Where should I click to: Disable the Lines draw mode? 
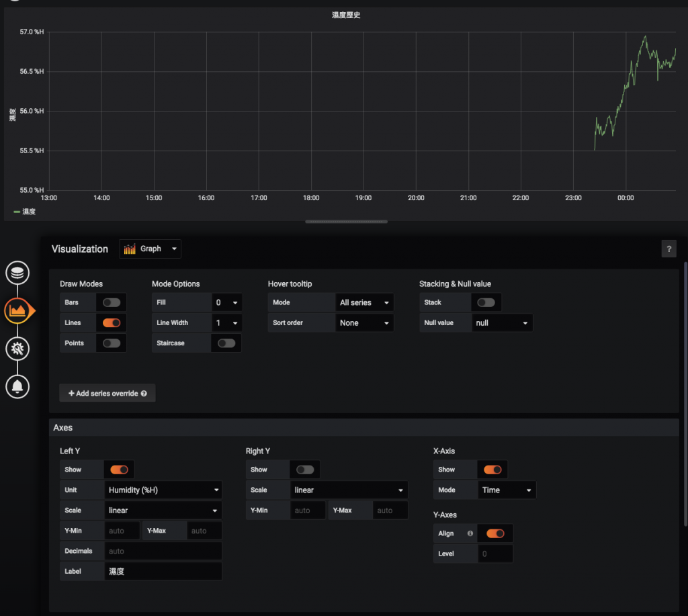pos(112,323)
